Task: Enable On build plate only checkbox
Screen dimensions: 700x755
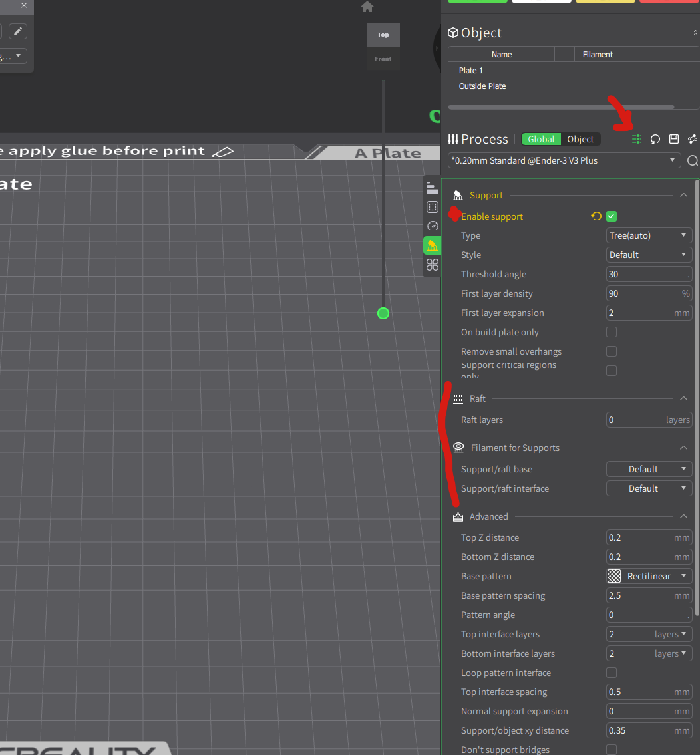Action: [x=612, y=332]
